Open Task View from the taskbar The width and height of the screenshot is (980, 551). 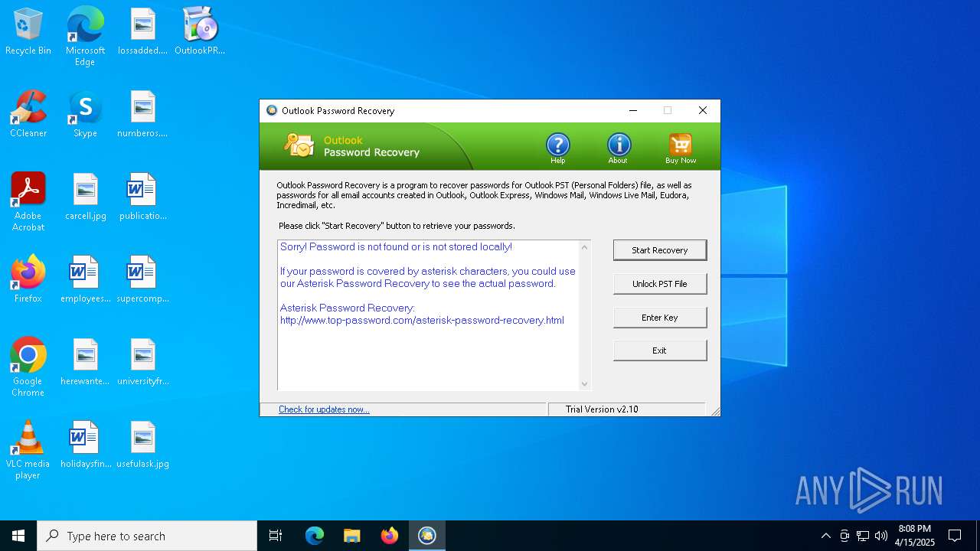(x=276, y=536)
